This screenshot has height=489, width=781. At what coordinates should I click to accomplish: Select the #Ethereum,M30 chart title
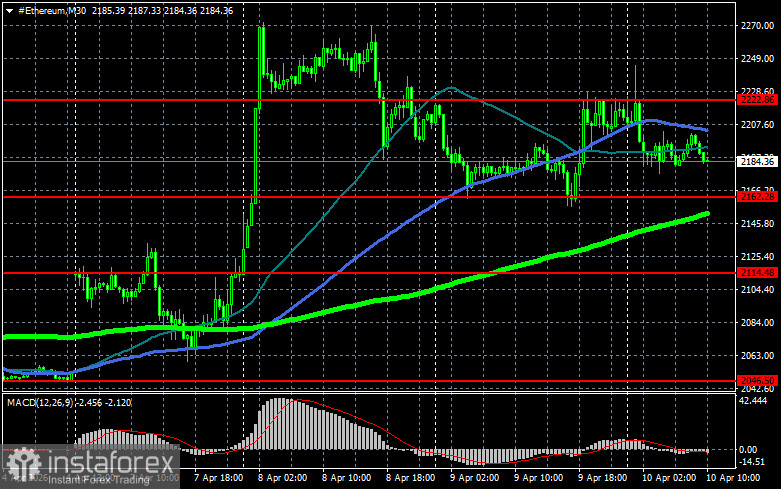pos(52,10)
